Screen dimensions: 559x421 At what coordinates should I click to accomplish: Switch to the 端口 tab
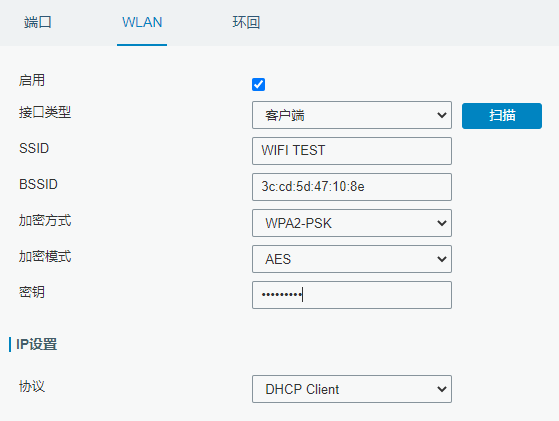click(x=37, y=22)
